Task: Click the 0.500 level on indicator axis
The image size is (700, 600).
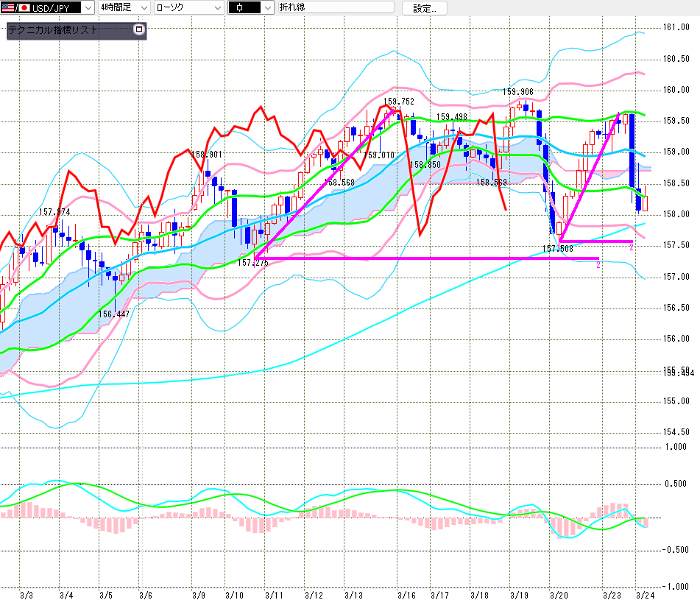Action: click(675, 484)
